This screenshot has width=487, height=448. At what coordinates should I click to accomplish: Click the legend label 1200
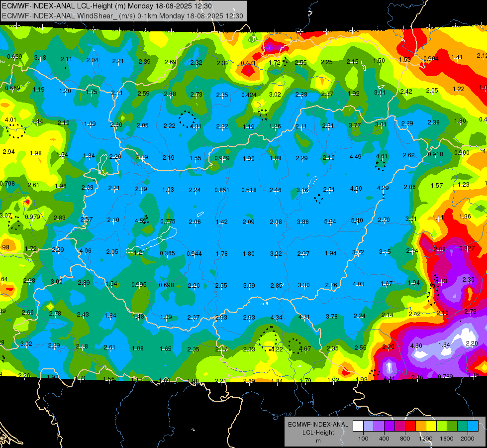point(426,439)
